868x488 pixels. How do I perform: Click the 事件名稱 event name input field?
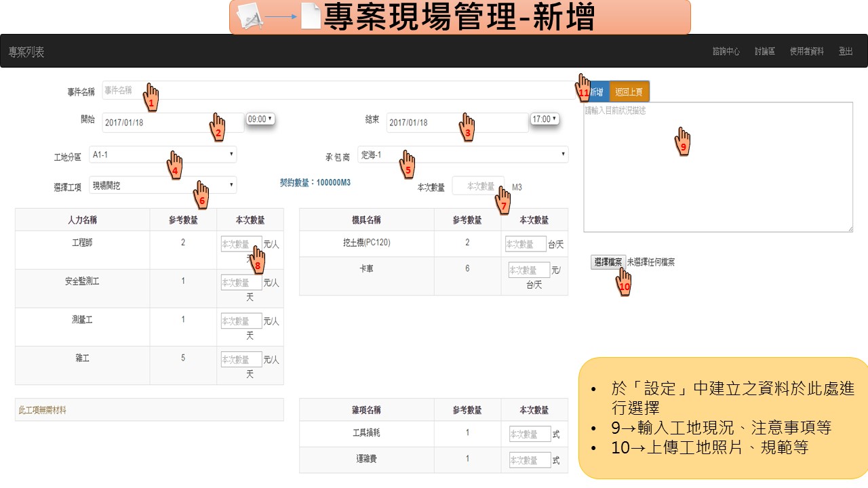pyautogui.click(x=339, y=90)
